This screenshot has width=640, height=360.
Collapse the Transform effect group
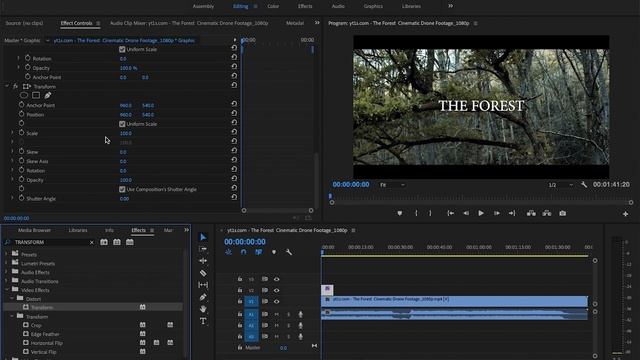tap(7, 87)
